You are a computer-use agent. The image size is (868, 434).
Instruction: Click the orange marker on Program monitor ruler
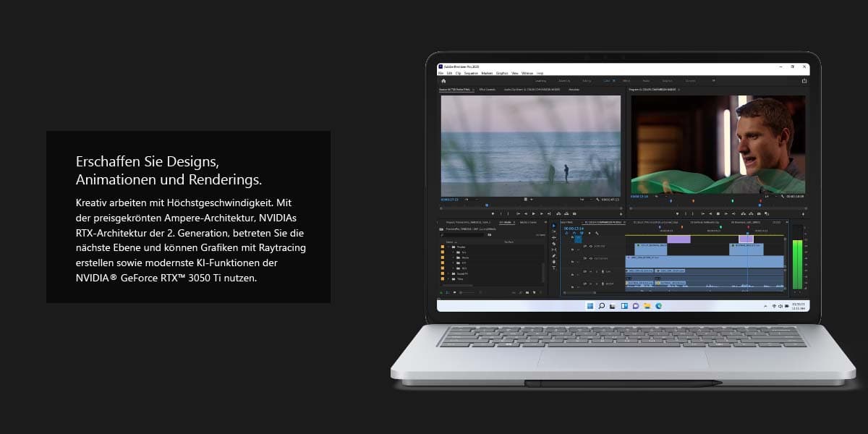pyautogui.click(x=693, y=201)
